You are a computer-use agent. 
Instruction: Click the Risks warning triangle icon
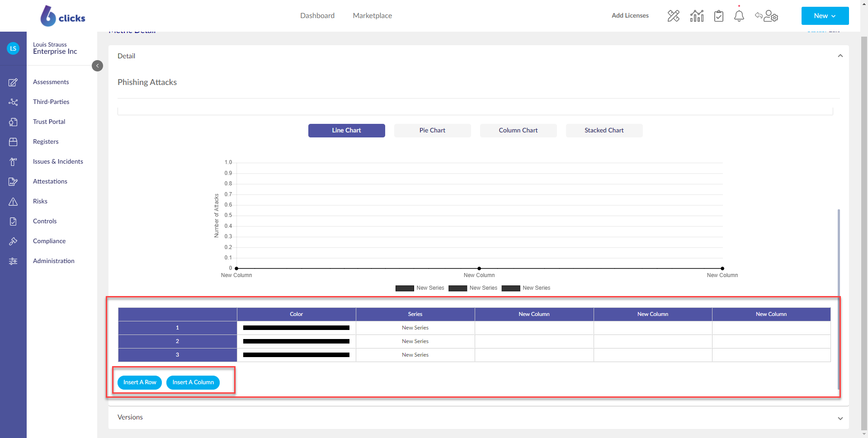13,202
